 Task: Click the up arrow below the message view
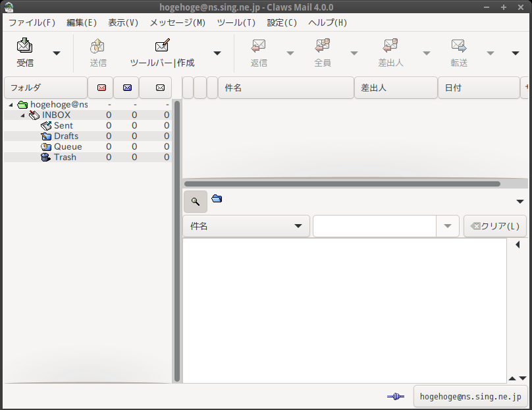(x=512, y=378)
